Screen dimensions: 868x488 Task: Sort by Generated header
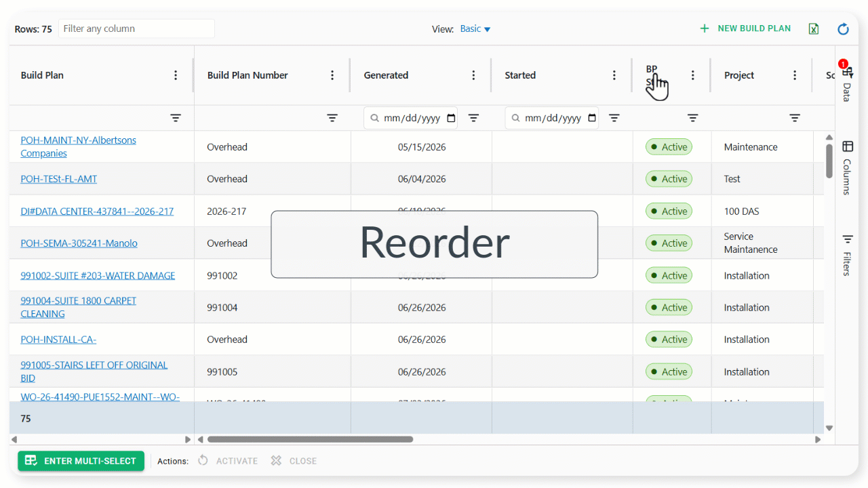386,75
